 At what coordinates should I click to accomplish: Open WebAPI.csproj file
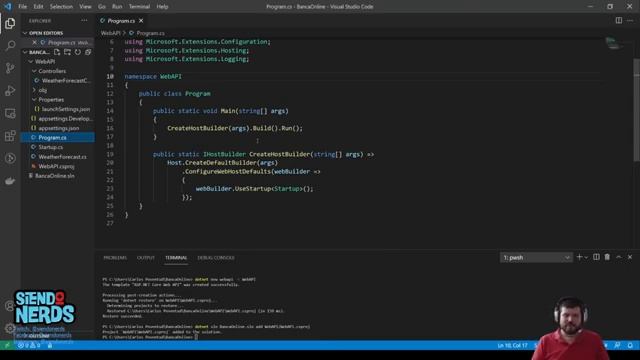56,166
